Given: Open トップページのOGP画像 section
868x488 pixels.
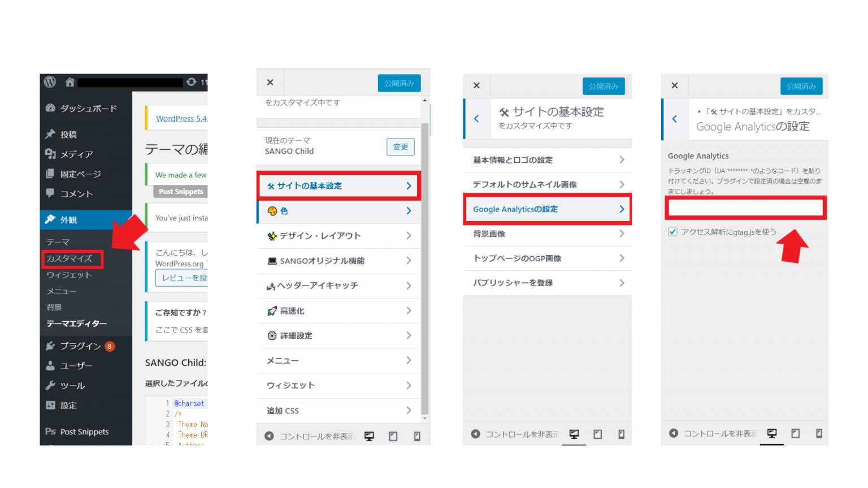Looking at the screenshot, I should pos(547,258).
